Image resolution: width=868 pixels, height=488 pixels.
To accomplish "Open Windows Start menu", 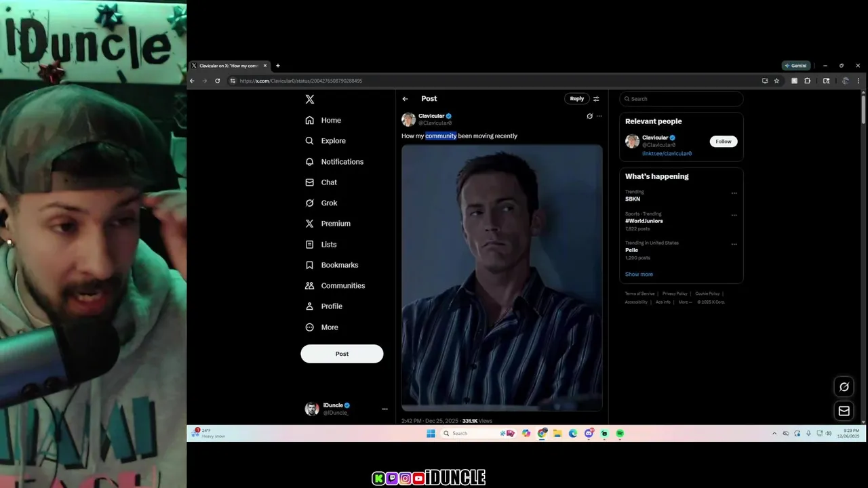I will [x=431, y=434].
